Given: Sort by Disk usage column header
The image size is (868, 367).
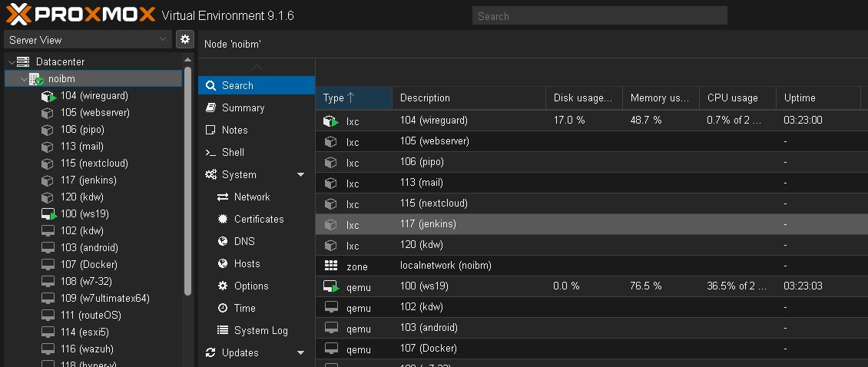Looking at the screenshot, I should click(x=584, y=98).
